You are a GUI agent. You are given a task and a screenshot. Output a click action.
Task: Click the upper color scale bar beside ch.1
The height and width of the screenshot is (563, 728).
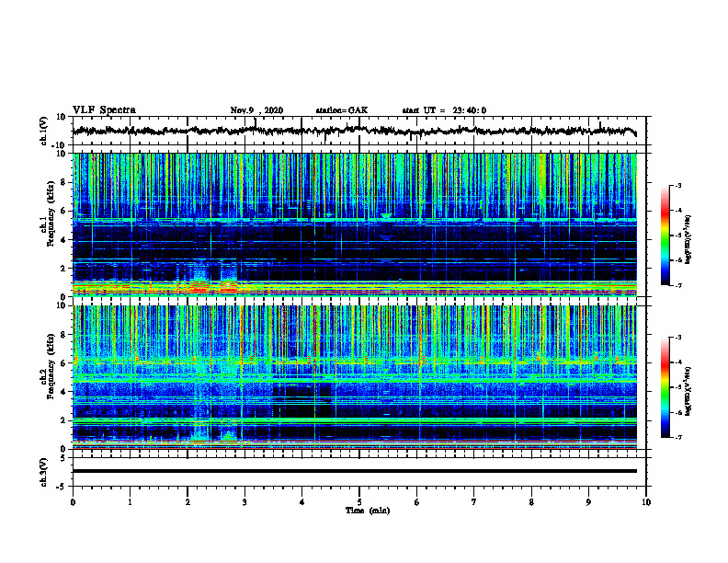665,236
